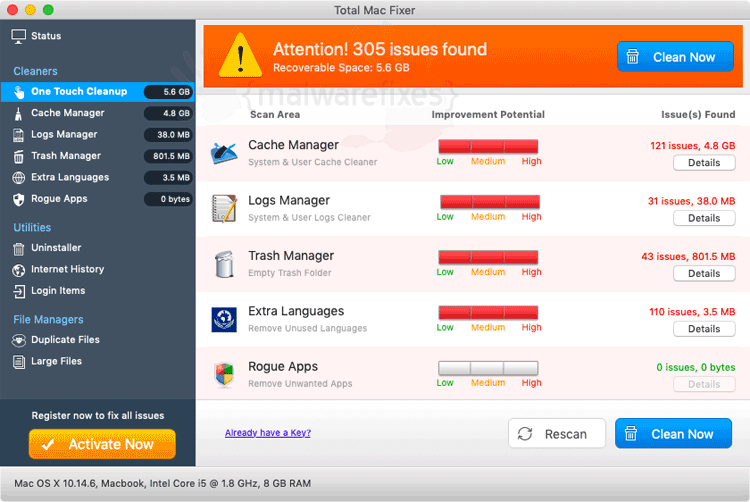Image resolution: width=750 pixels, height=502 pixels.
Task: Click the Logs Manager sidebar document icon
Action: 18,135
